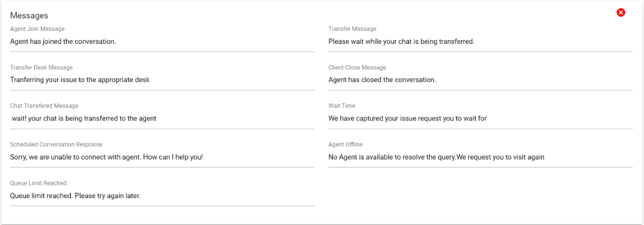Image resolution: width=644 pixels, height=225 pixels.
Task: Select the Agent Offline message input
Action: point(480,157)
